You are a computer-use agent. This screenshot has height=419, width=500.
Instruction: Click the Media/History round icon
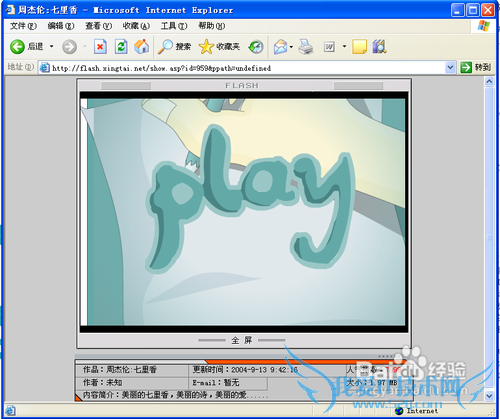[256, 47]
